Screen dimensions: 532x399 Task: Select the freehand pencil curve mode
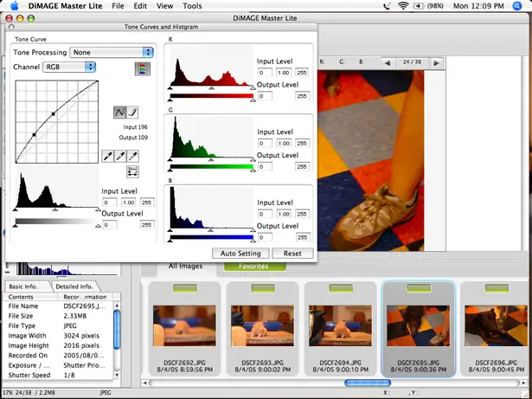coord(132,113)
